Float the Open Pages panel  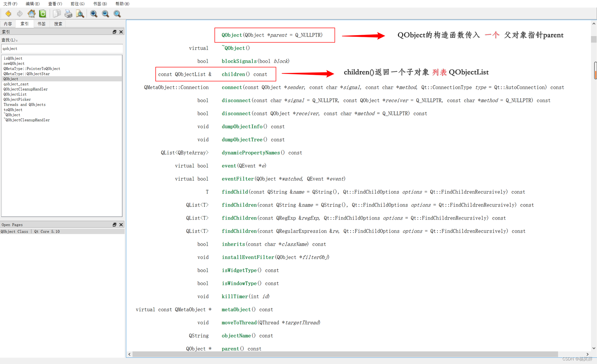point(114,225)
